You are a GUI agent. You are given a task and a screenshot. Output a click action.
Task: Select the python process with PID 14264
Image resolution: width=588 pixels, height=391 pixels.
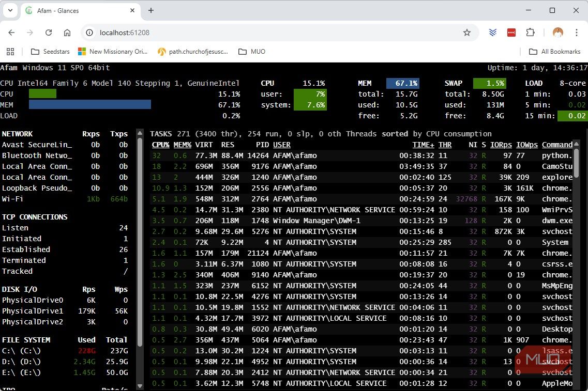362,155
